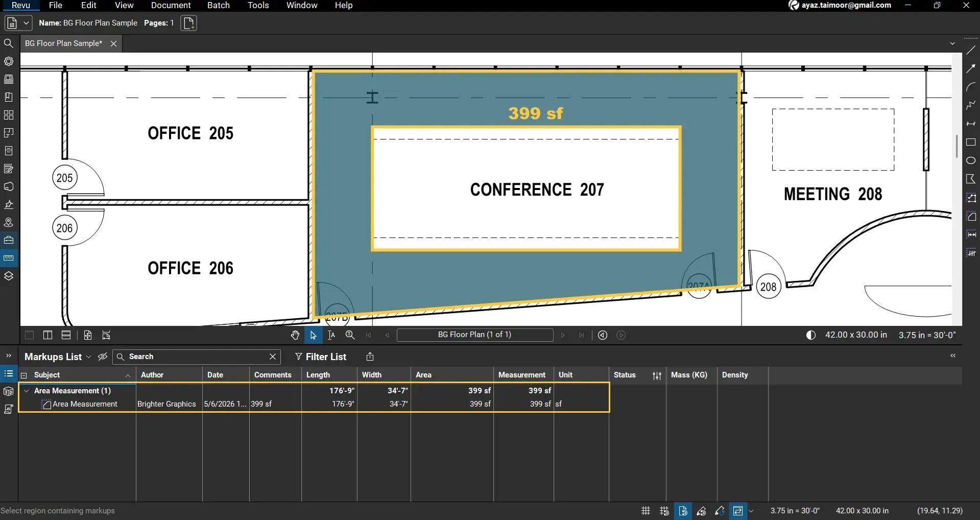Select the Pan hand tool
Viewport: 980px width, 520px height.
295,335
